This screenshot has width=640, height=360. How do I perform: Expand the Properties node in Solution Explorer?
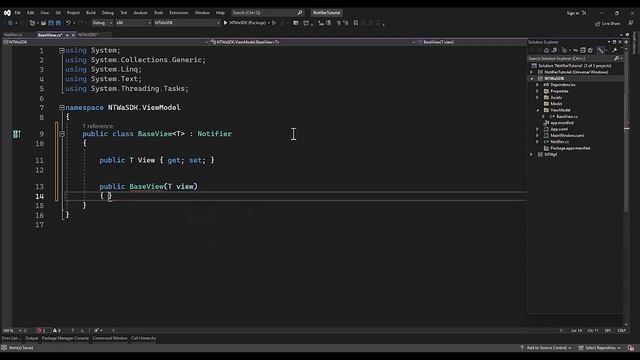coord(538,91)
